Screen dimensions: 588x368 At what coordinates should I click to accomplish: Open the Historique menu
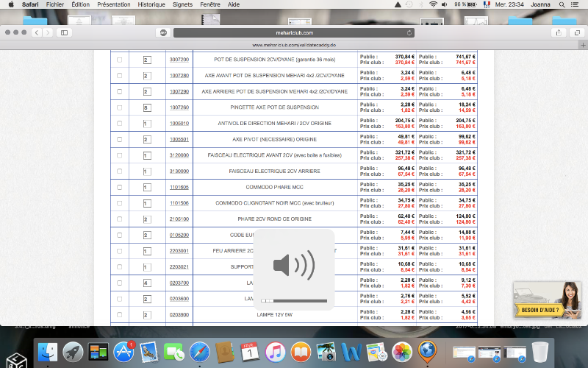pos(151,4)
